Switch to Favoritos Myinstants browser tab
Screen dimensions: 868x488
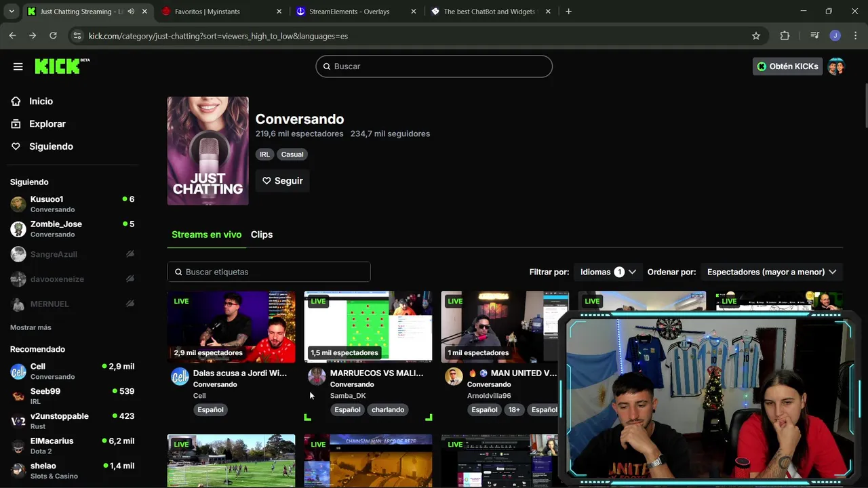pyautogui.click(x=222, y=12)
